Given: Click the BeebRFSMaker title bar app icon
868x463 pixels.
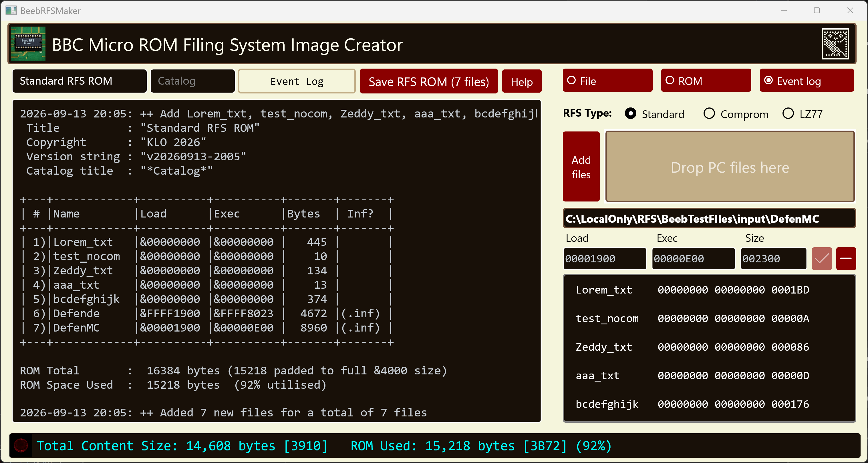Looking at the screenshot, I should [11, 11].
